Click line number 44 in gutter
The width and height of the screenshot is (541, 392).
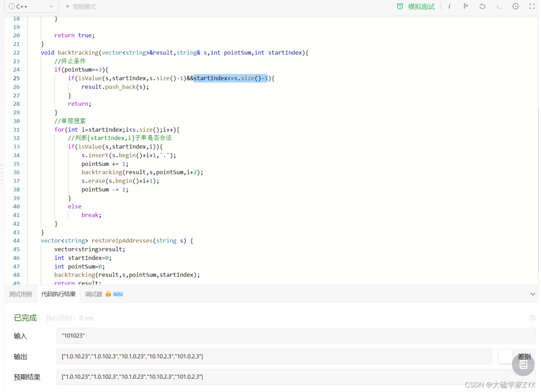click(x=16, y=241)
